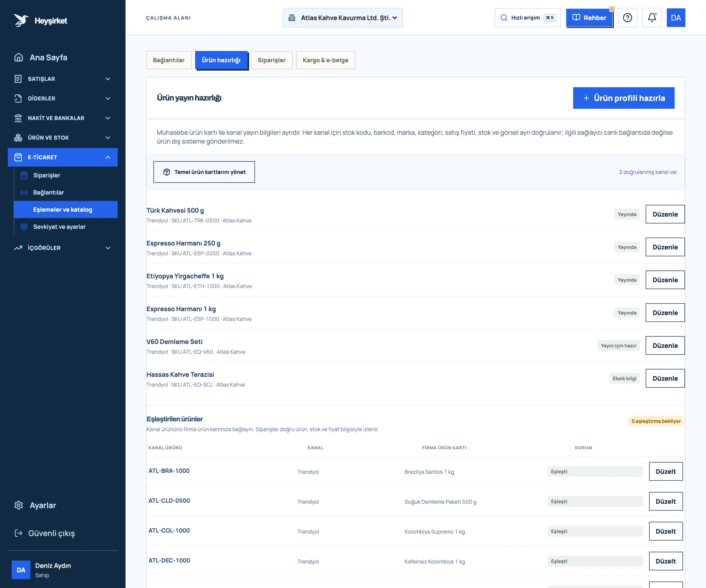Click the Ürün ve Stok boxes icon

click(18, 138)
